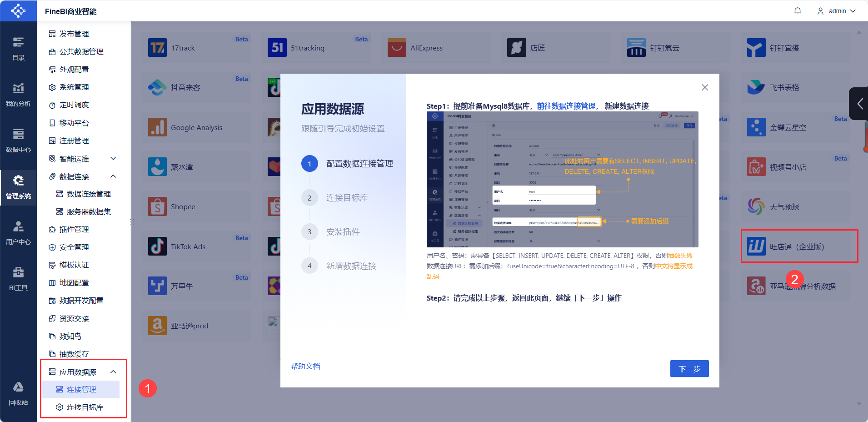Open 公共数据管理 menu item
868x422 pixels.
click(81, 51)
